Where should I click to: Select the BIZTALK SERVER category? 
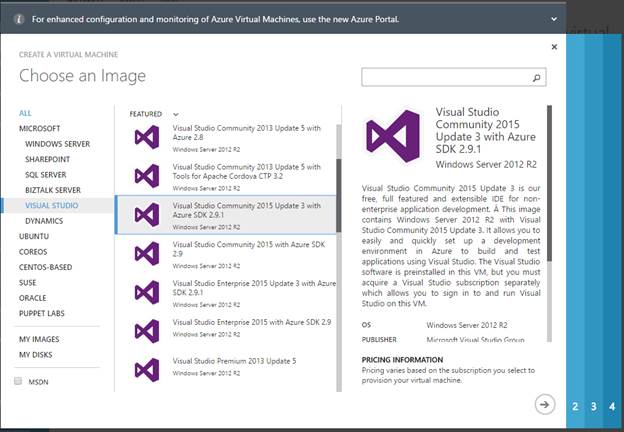coord(53,190)
